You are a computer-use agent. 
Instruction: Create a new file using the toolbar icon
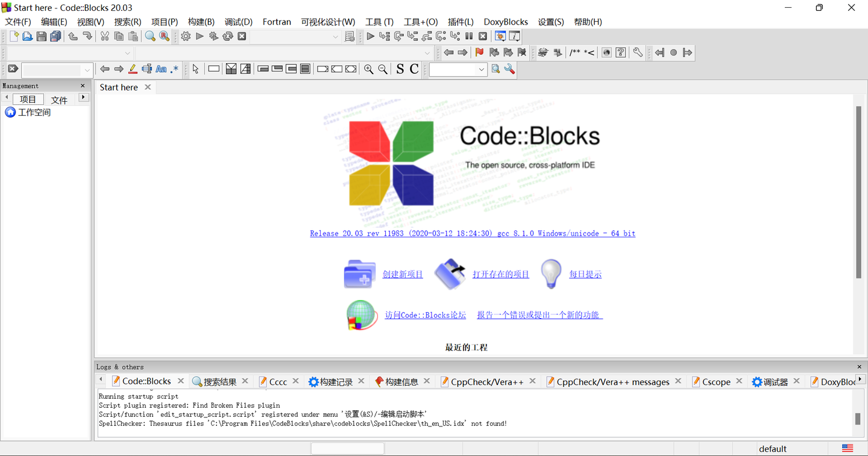pos(14,36)
